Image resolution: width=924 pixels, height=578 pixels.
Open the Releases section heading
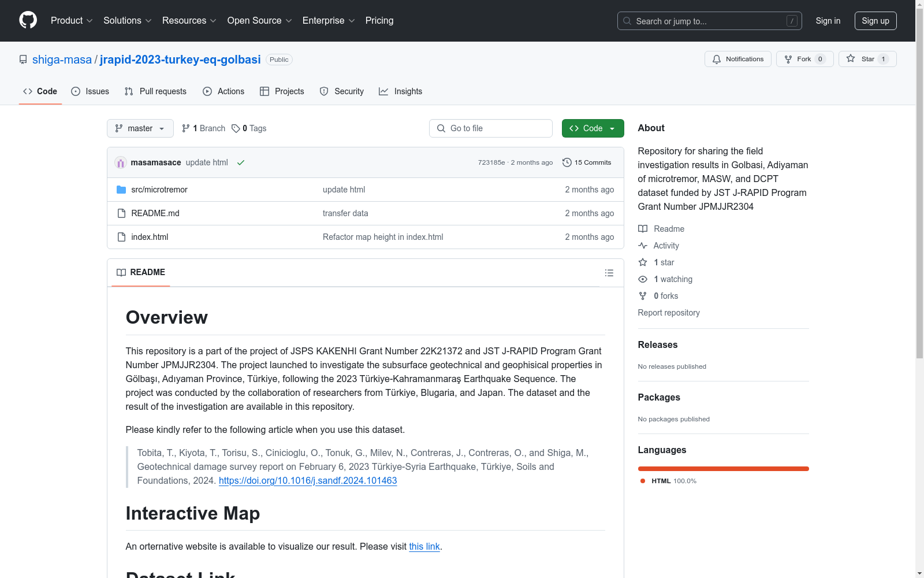pyautogui.click(x=658, y=344)
